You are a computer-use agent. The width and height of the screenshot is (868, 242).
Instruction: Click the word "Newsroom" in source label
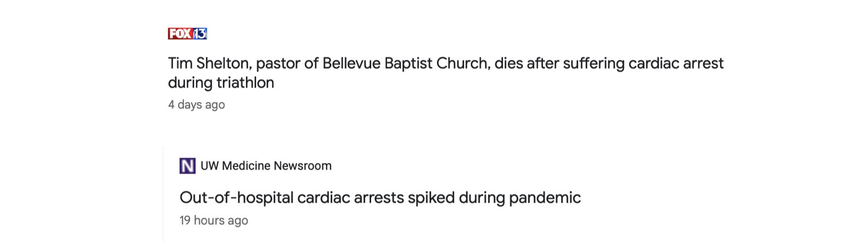point(303,166)
